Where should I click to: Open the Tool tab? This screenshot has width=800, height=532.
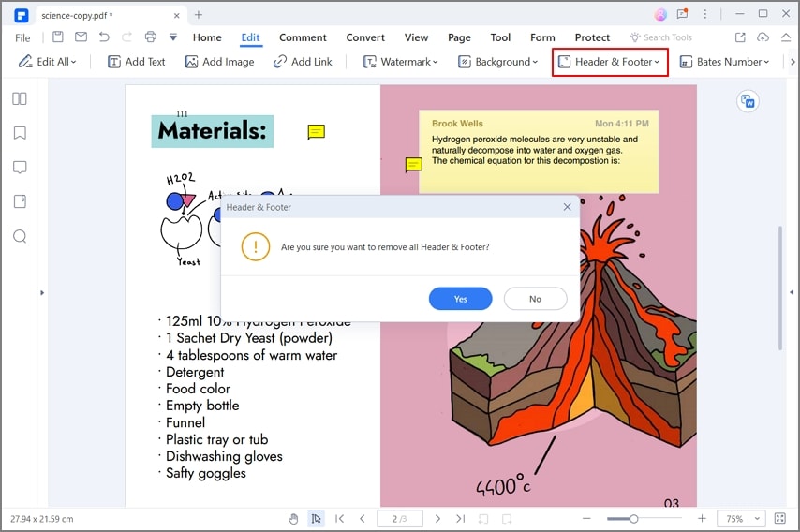point(500,37)
